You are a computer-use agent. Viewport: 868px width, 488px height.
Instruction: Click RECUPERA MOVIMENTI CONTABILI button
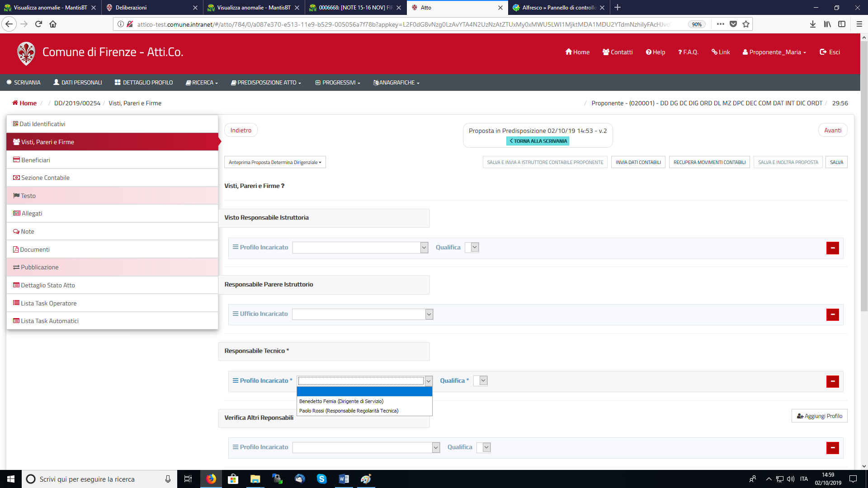tap(709, 162)
